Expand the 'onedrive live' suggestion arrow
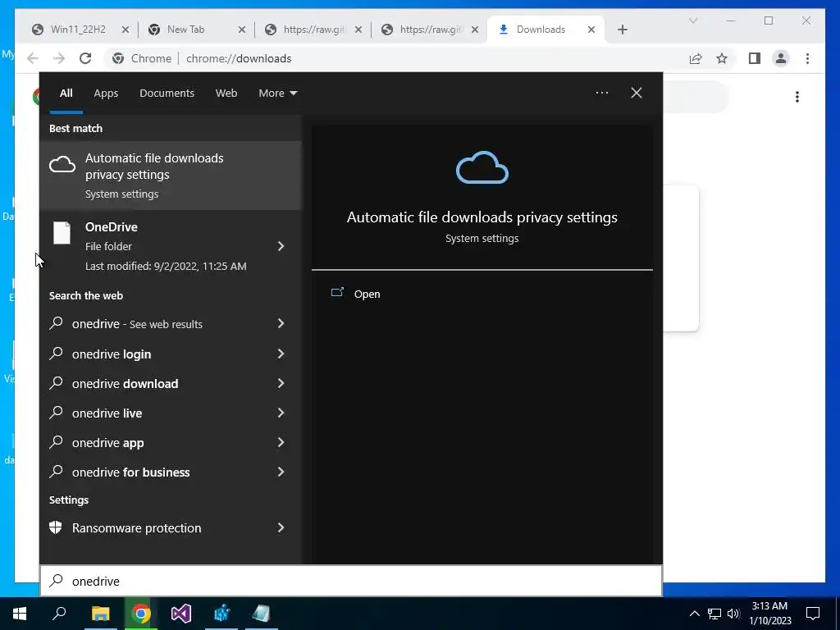Viewport: 840px width, 630px height. click(281, 413)
